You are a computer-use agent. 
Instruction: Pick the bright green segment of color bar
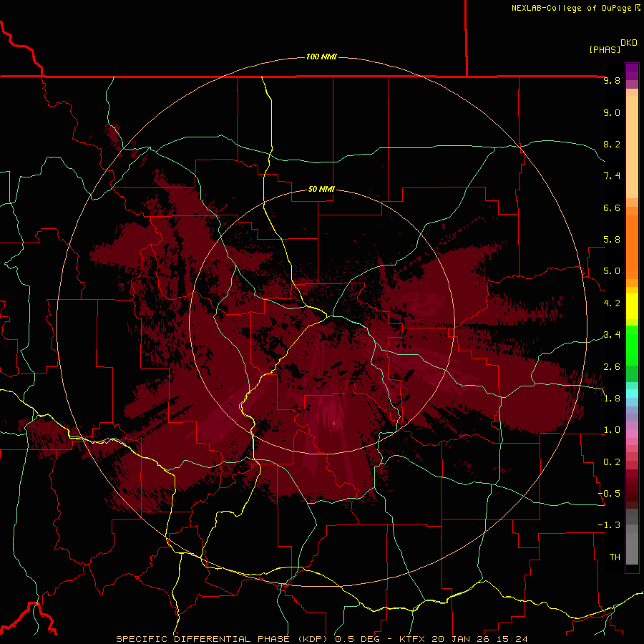pos(632,346)
